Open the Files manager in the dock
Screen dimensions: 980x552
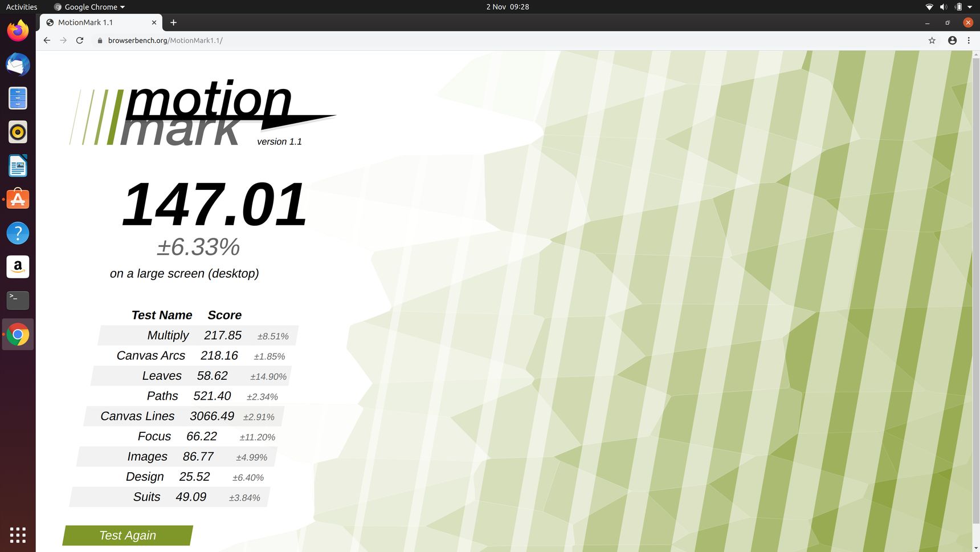tap(18, 98)
